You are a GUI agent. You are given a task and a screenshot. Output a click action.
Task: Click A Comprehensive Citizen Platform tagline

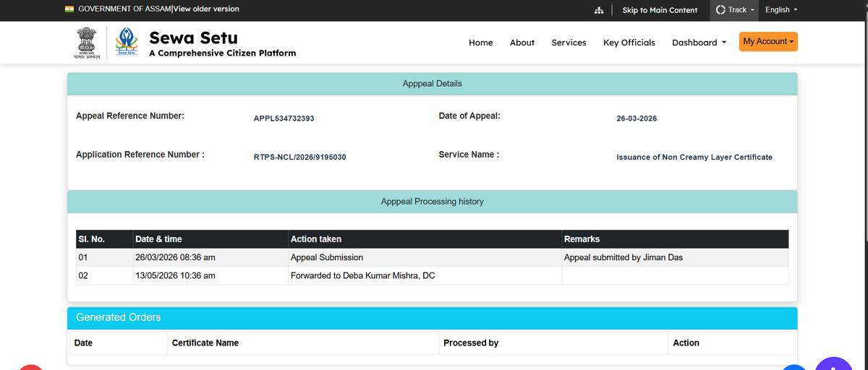coord(222,53)
